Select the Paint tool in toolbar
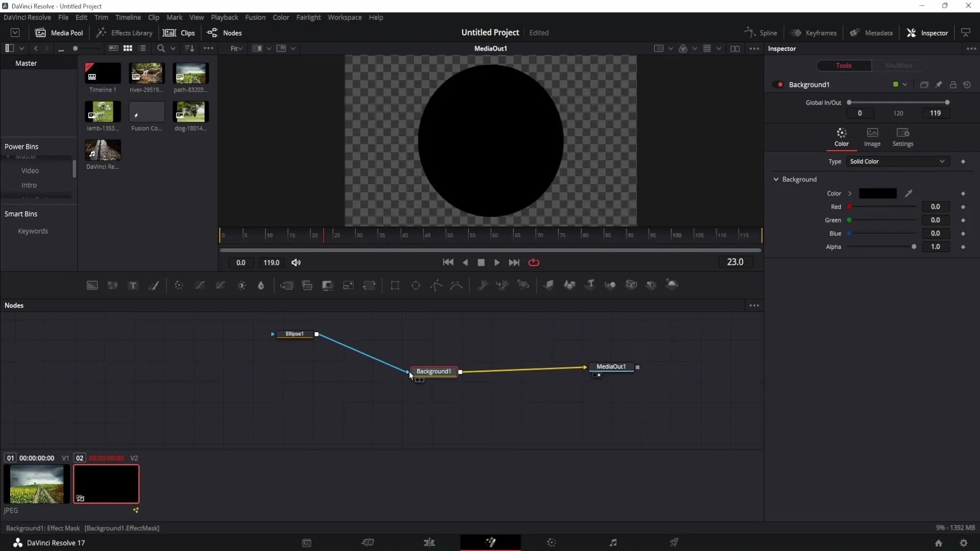 pyautogui.click(x=154, y=285)
